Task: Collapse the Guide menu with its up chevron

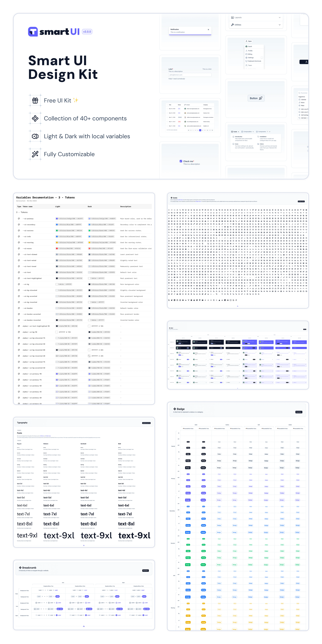Action: [x=239, y=132]
